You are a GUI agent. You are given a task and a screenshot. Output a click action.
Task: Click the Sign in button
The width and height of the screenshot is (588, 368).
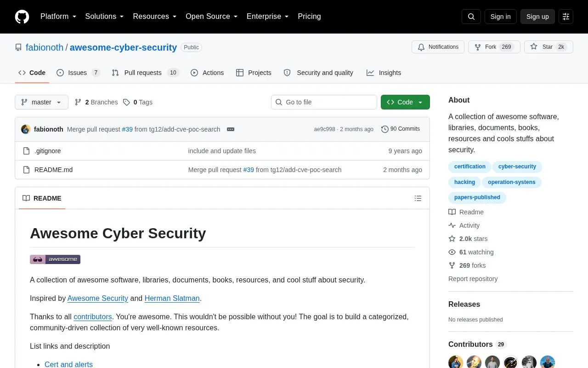click(500, 17)
